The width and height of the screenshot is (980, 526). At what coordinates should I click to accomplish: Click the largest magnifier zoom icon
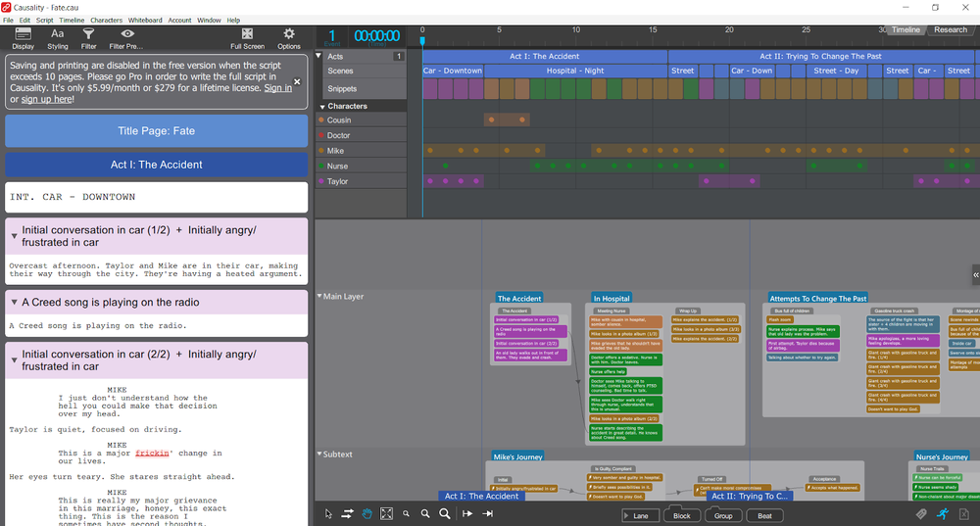[444, 513]
